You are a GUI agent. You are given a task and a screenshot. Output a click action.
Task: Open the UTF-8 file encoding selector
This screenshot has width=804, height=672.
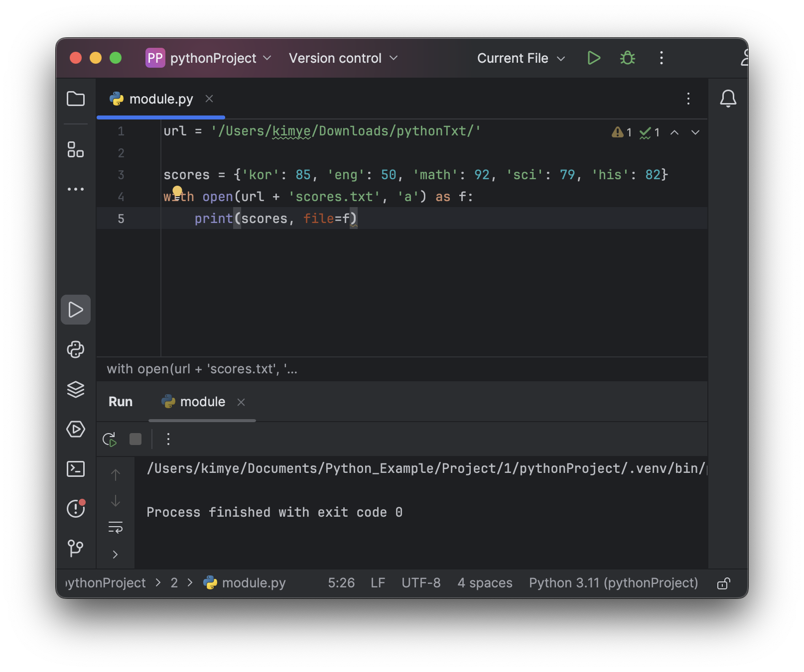tap(421, 583)
